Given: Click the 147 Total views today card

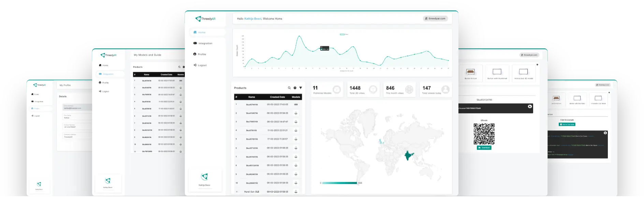Looking at the screenshot, I should click(436, 89).
